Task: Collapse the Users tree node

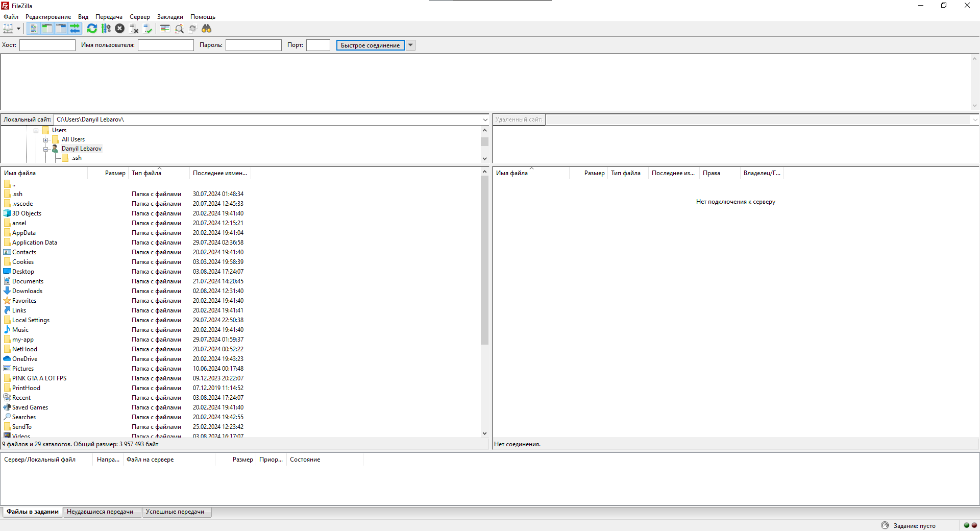Action: pos(36,131)
